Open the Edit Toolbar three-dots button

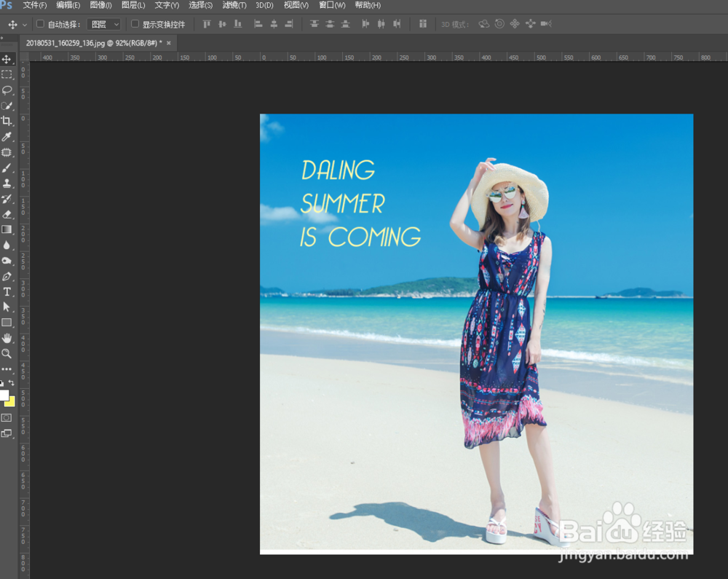tap(7, 369)
